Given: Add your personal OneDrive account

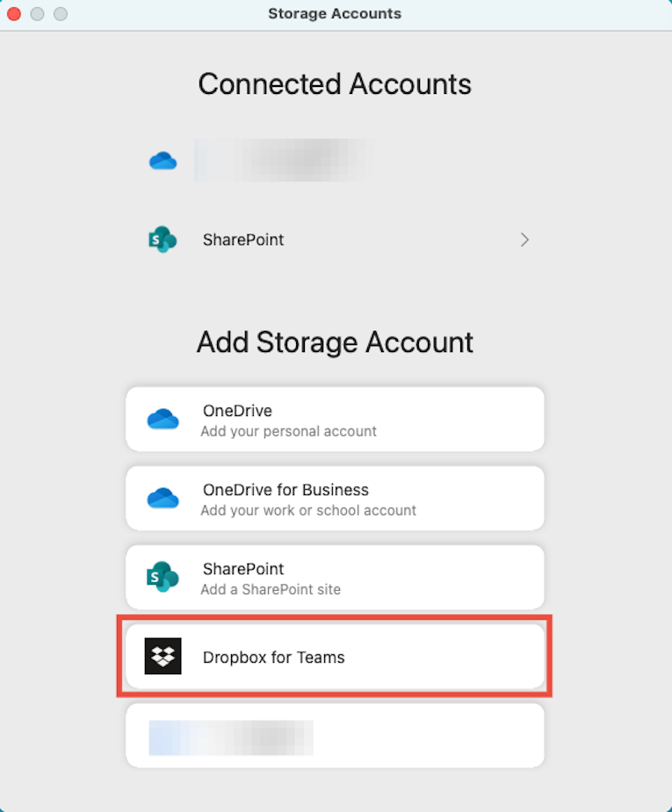Looking at the screenshot, I should click(334, 419).
